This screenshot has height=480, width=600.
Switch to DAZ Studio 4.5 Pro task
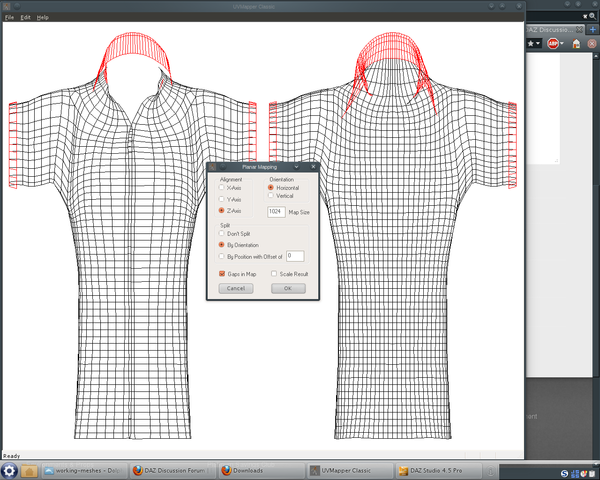point(439,470)
